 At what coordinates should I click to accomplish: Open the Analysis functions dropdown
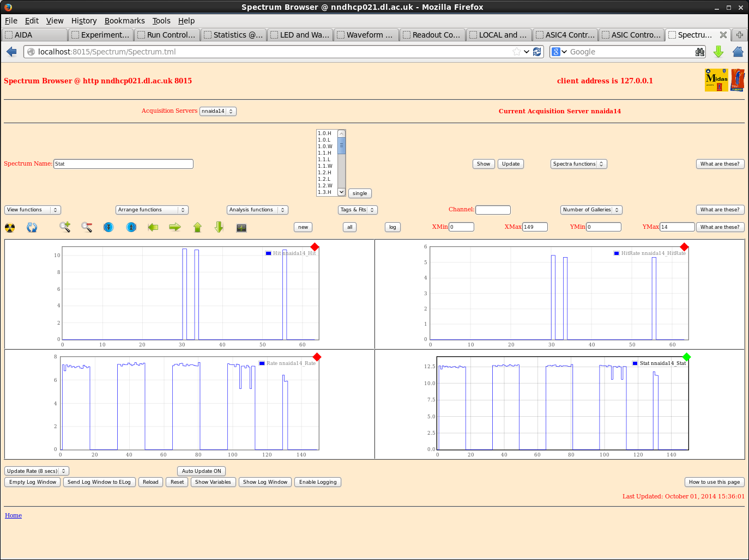coord(257,210)
